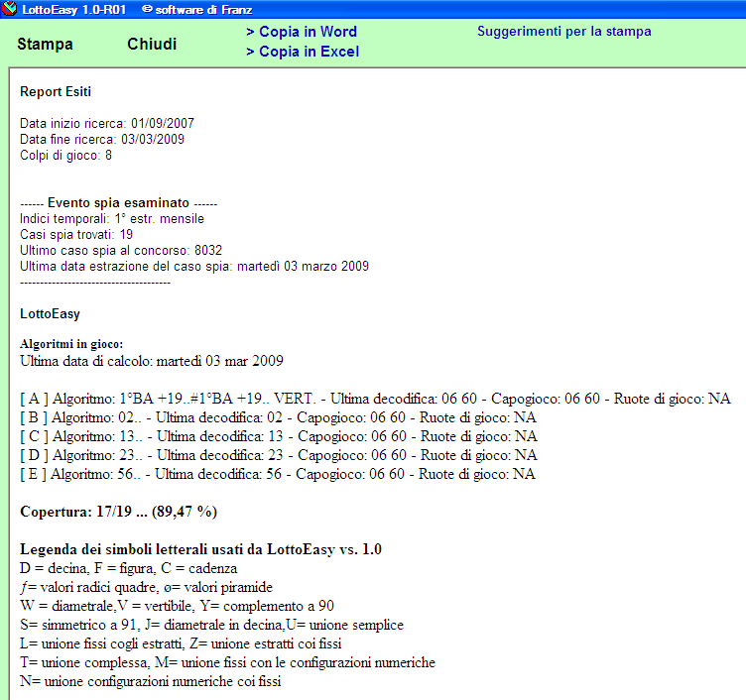
Task: Click algorithm row [ D ] Algoritmo: 23
Action: tap(279, 455)
